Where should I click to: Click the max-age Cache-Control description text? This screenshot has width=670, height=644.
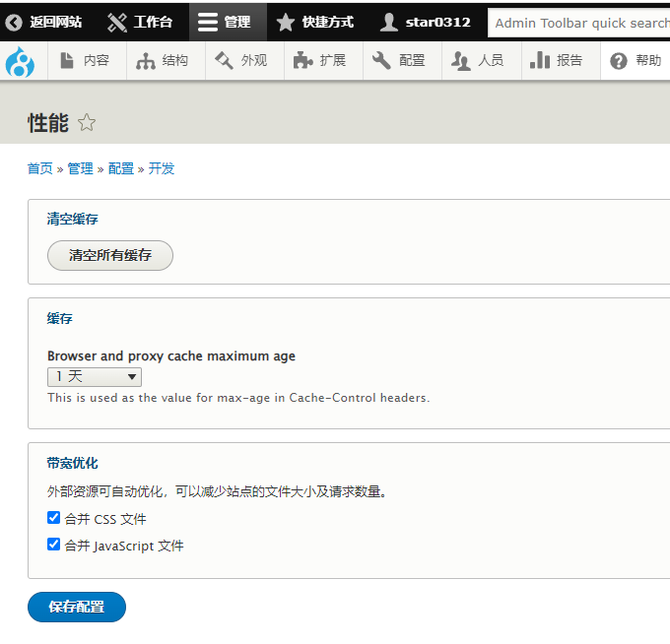tap(238, 398)
